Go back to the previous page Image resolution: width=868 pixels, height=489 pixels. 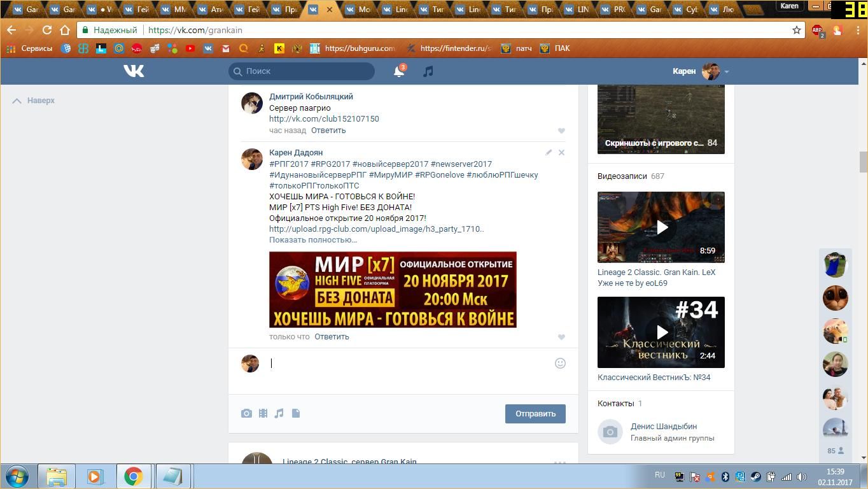point(11,30)
